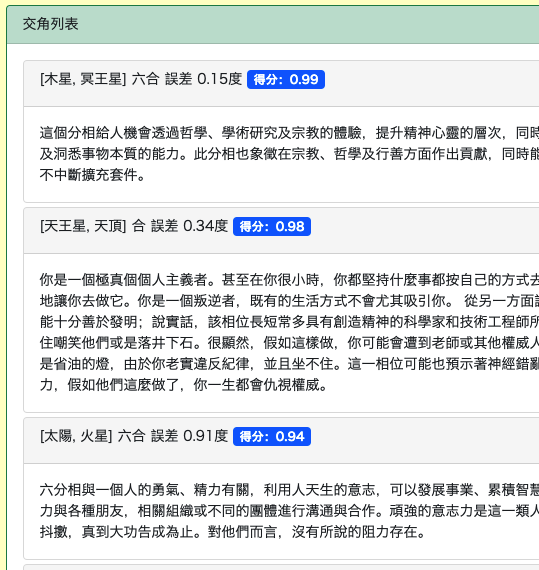This screenshot has width=539, height=570.
Task: Click the text 你一生都會仇視權威。
Action: point(260,385)
